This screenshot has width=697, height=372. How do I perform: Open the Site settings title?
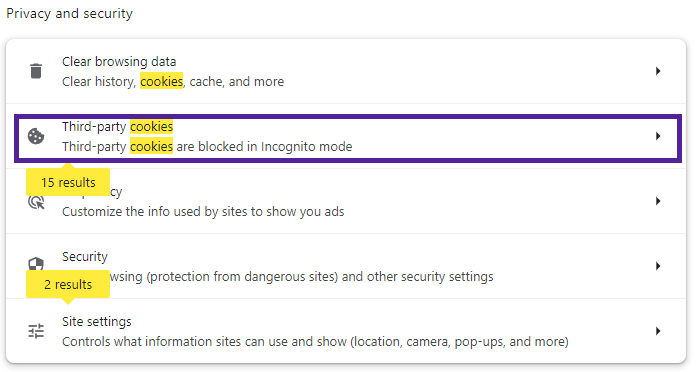tap(97, 321)
